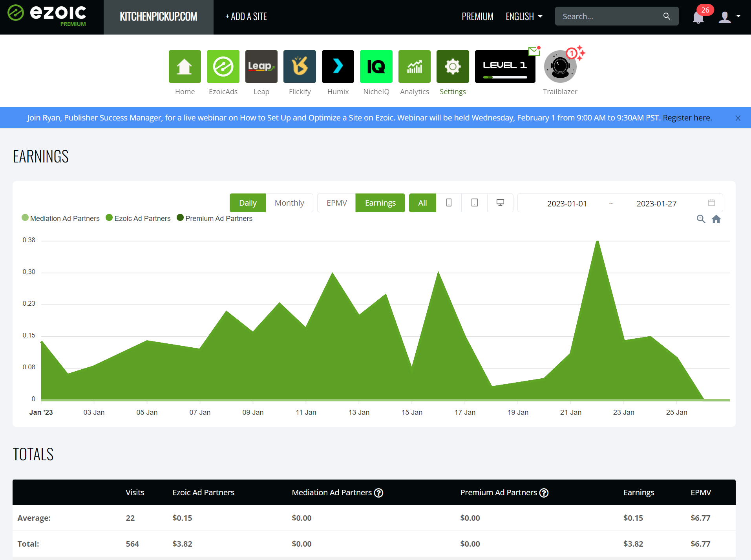Open the Analytics icon
Screen dimensions: 751x560
pos(415,66)
